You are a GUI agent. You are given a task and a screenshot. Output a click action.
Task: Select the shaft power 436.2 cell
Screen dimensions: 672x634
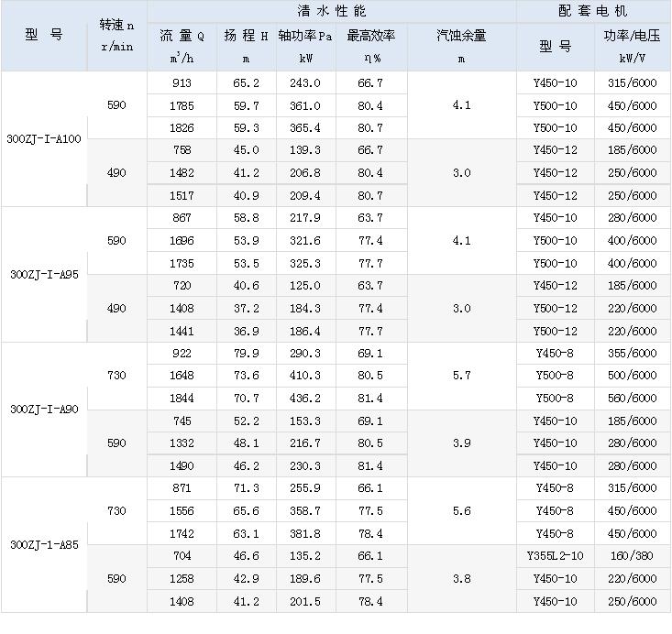tap(306, 398)
